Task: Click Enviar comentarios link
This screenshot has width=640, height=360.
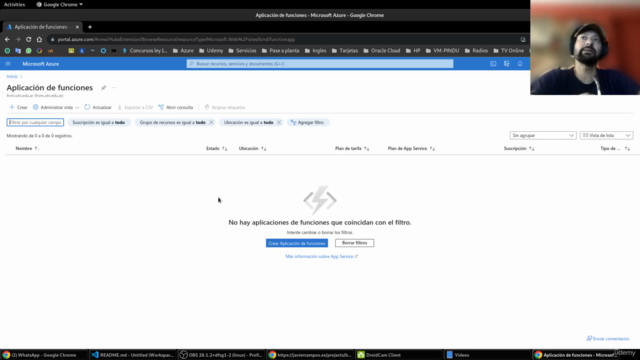Action: pyautogui.click(x=608, y=339)
